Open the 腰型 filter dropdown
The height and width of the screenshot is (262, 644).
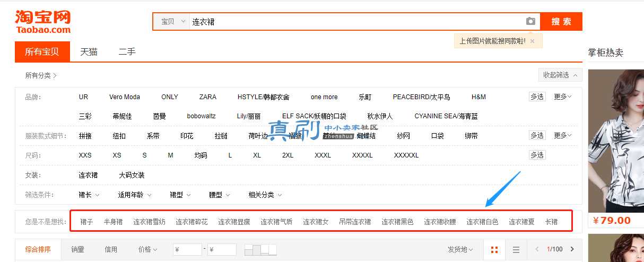pyautogui.click(x=220, y=195)
